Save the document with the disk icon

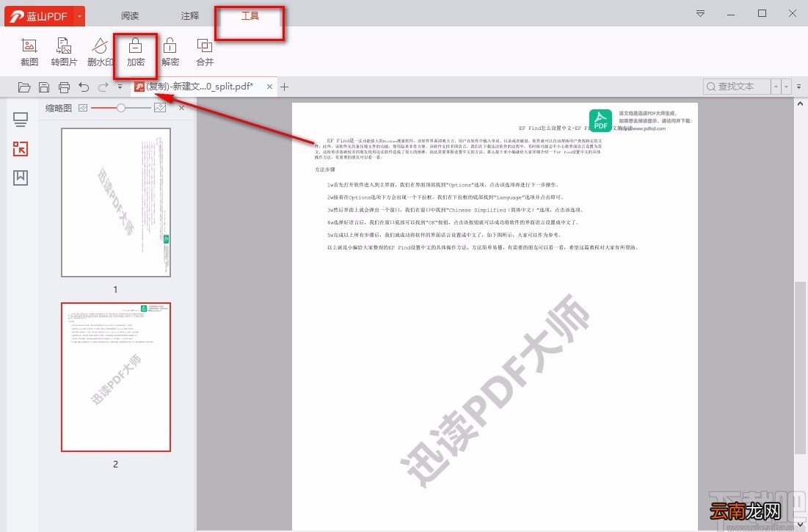point(44,87)
